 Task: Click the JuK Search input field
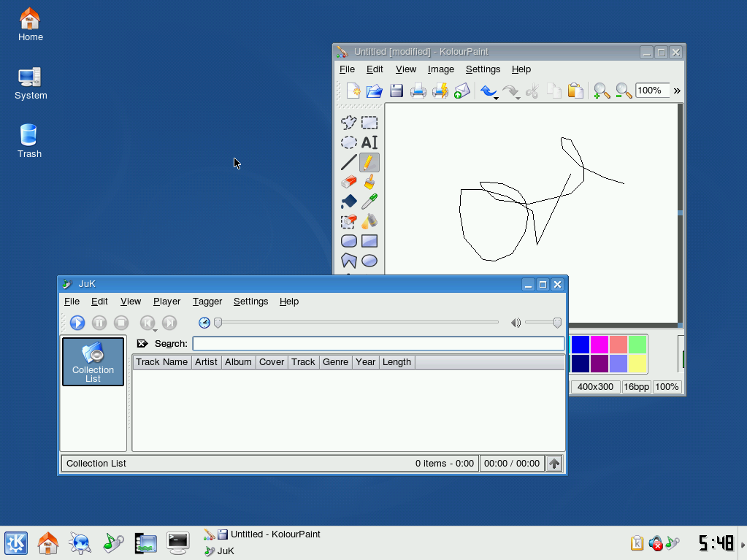378,344
